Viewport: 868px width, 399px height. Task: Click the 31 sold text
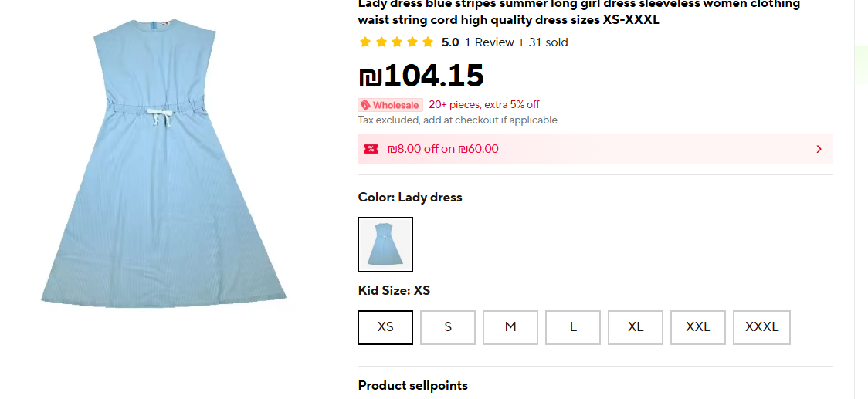tap(548, 42)
